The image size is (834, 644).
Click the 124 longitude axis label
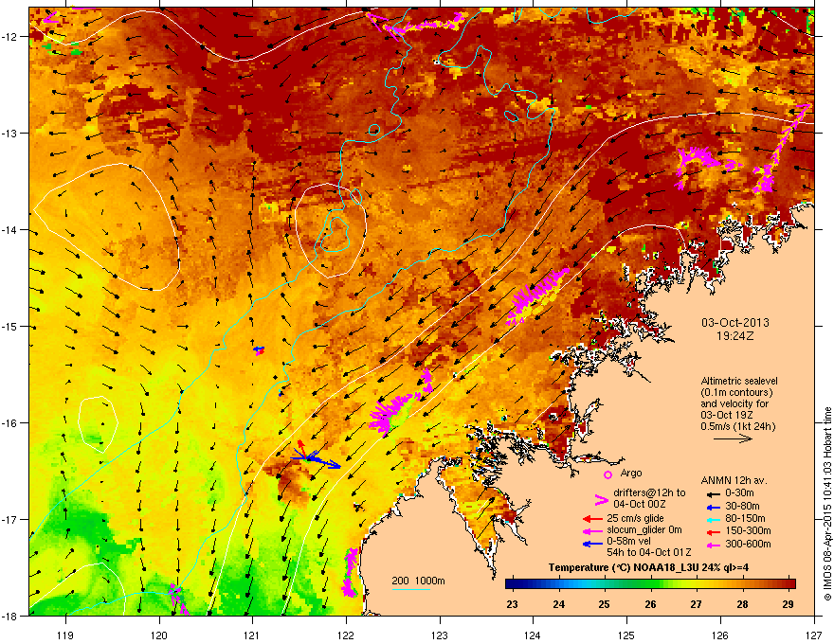point(533,635)
